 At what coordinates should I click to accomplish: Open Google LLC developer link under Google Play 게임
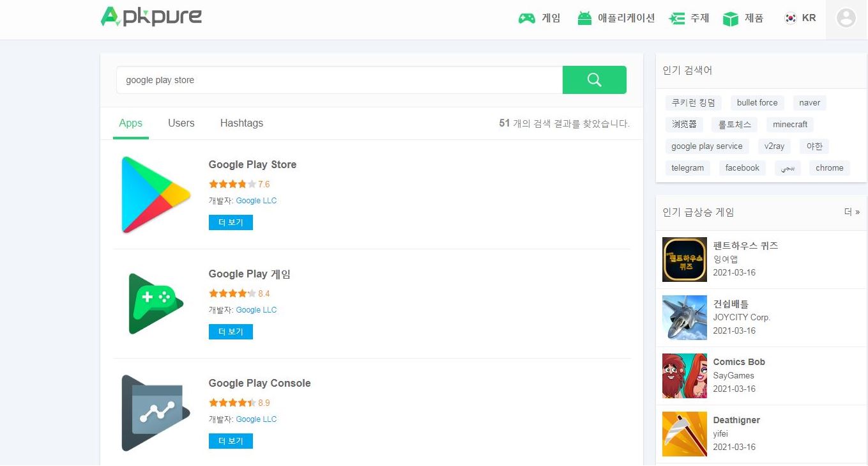256,310
